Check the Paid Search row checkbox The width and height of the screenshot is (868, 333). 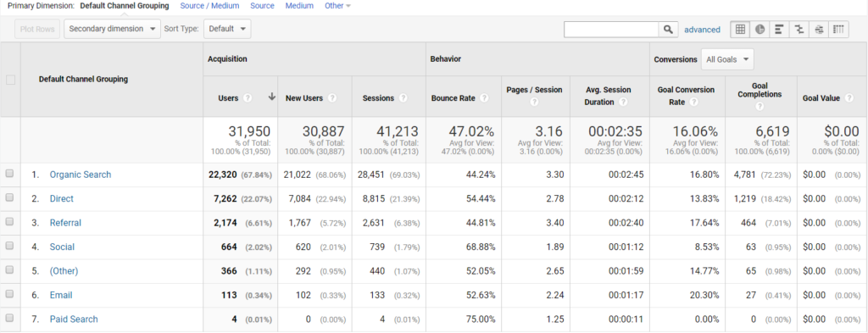coord(9,319)
